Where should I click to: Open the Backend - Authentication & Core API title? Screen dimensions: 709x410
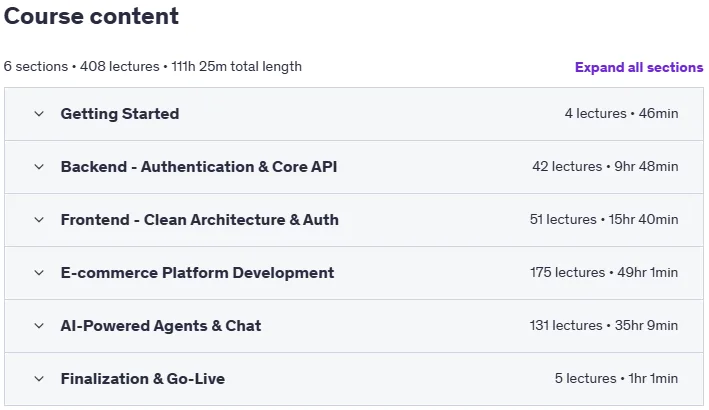coord(199,167)
